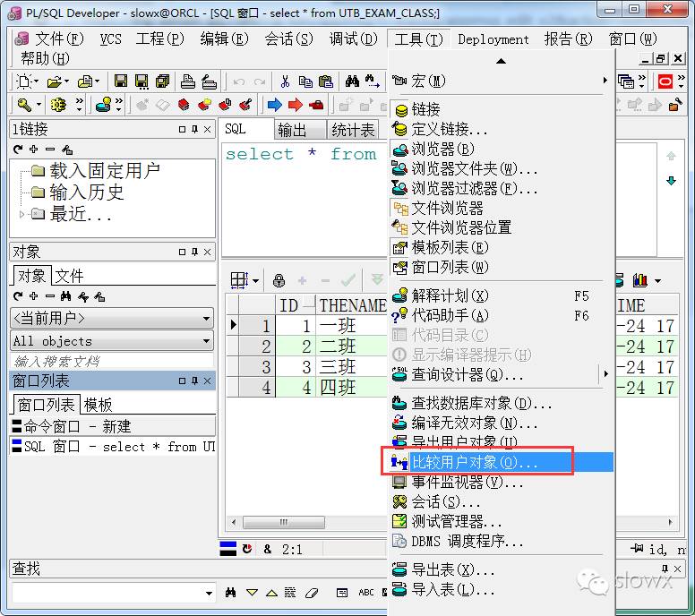The height and width of the screenshot is (616, 695).
Task: Click the THENAME column header
Action: (x=352, y=305)
